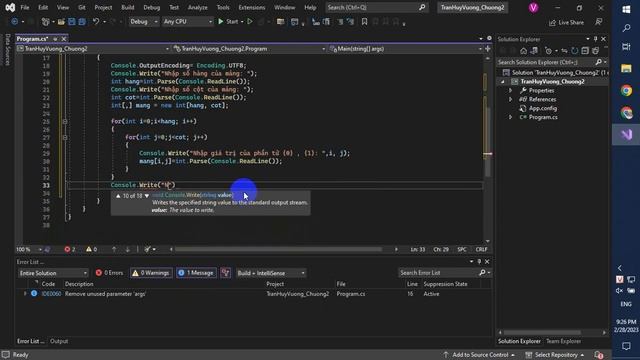The height and width of the screenshot is (360, 640).
Task: Open the TranHuyVuong_Chuong2.Program type dropdown
Action: point(249,49)
